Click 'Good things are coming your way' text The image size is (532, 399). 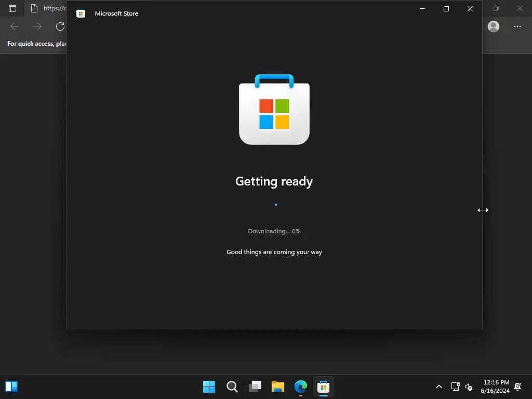tap(274, 252)
